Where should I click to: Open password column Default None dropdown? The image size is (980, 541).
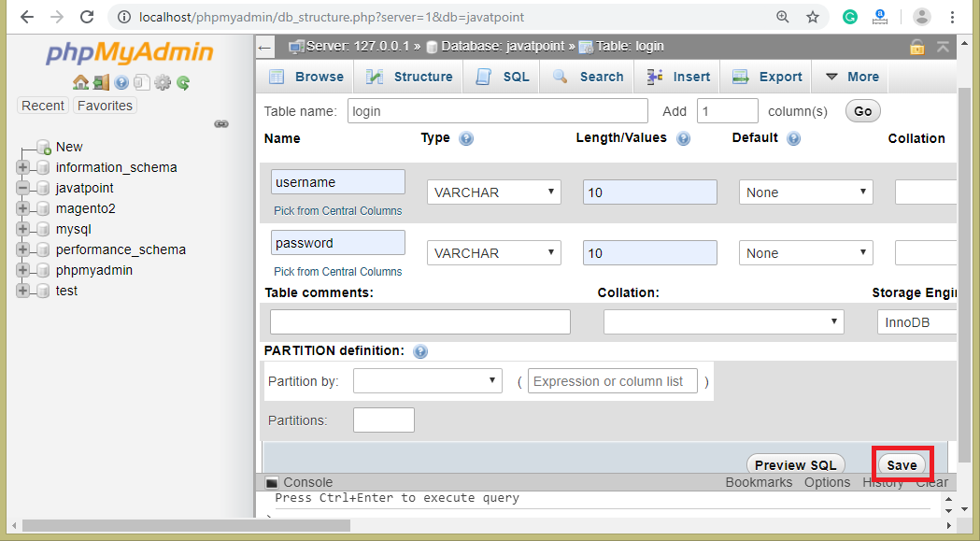click(805, 252)
